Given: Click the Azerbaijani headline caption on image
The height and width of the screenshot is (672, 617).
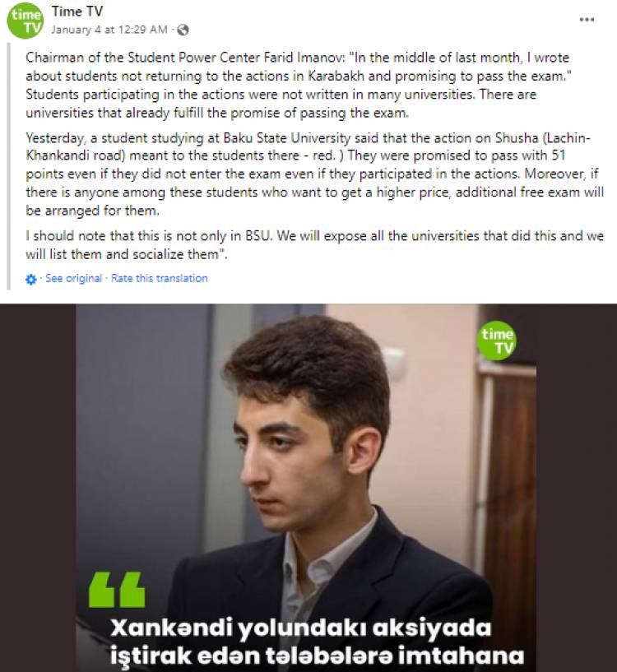Looking at the screenshot, I should click(x=318, y=642).
